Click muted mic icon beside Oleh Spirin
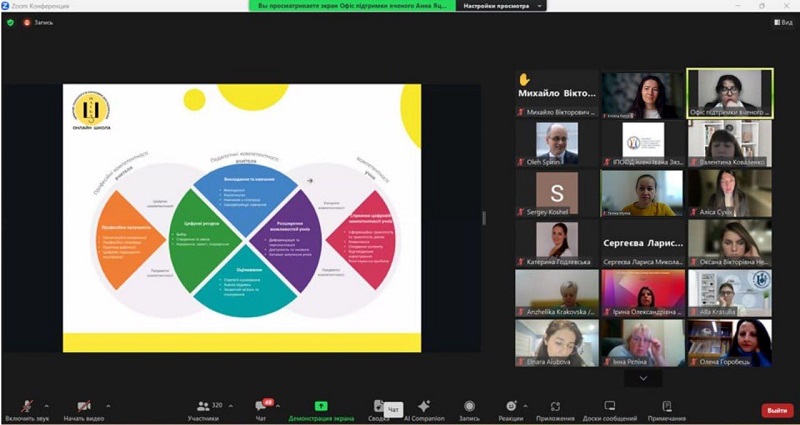The height and width of the screenshot is (425, 800). click(x=521, y=162)
